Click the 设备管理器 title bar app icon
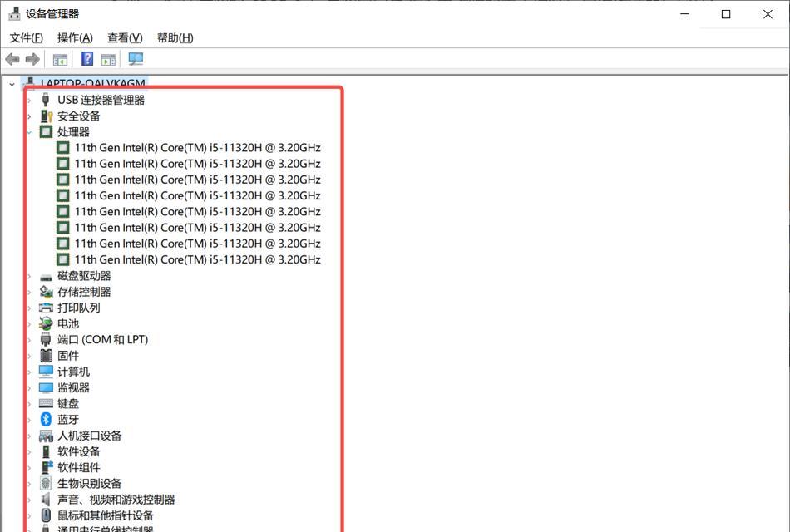The image size is (790, 532). pos(15,13)
